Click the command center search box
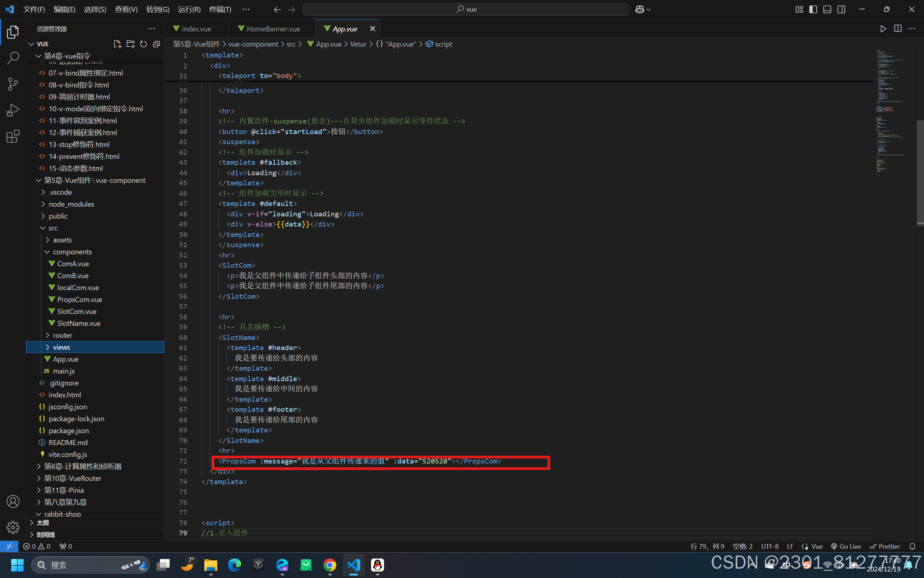The height and width of the screenshot is (578, 924). (466, 9)
